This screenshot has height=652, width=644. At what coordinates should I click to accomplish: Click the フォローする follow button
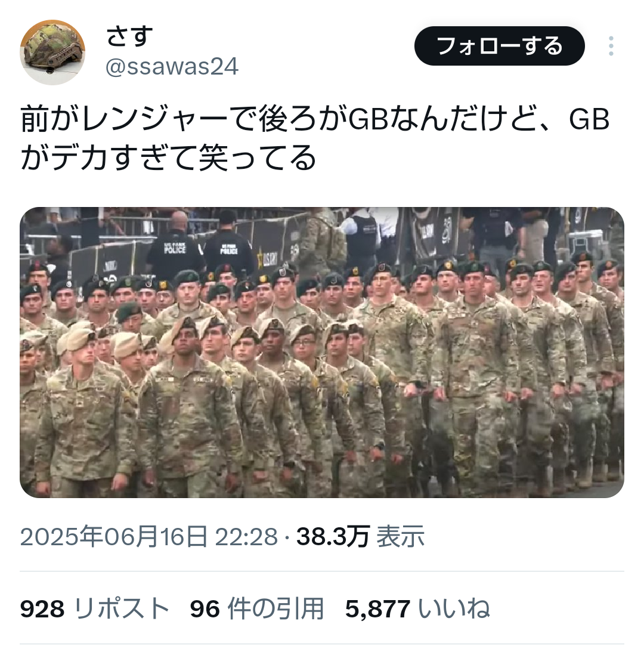(499, 46)
